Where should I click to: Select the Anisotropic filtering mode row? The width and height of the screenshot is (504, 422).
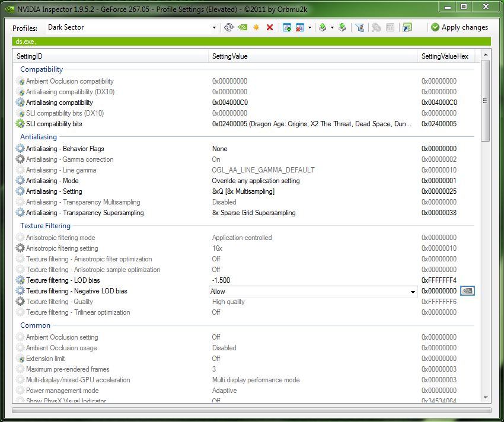(244, 238)
